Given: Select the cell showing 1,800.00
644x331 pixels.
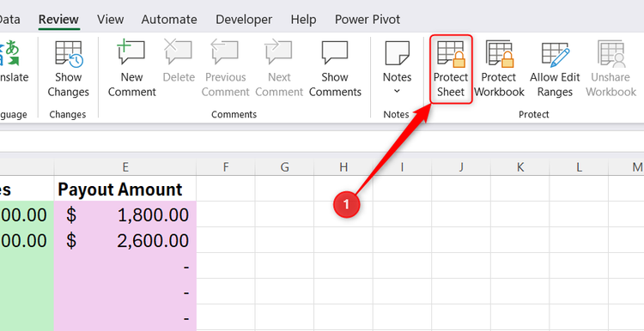Looking at the screenshot, I should 125,214.
